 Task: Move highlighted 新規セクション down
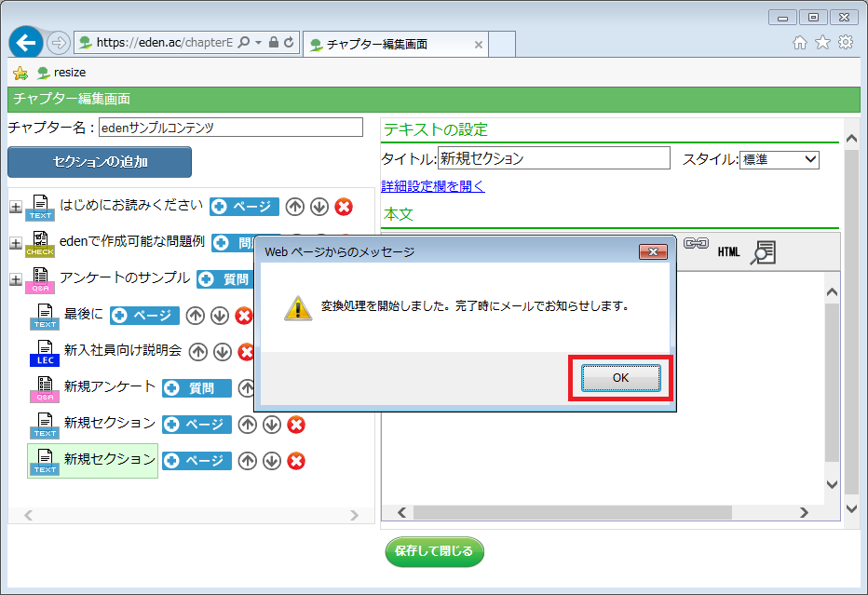pyautogui.click(x=272, y=461)
